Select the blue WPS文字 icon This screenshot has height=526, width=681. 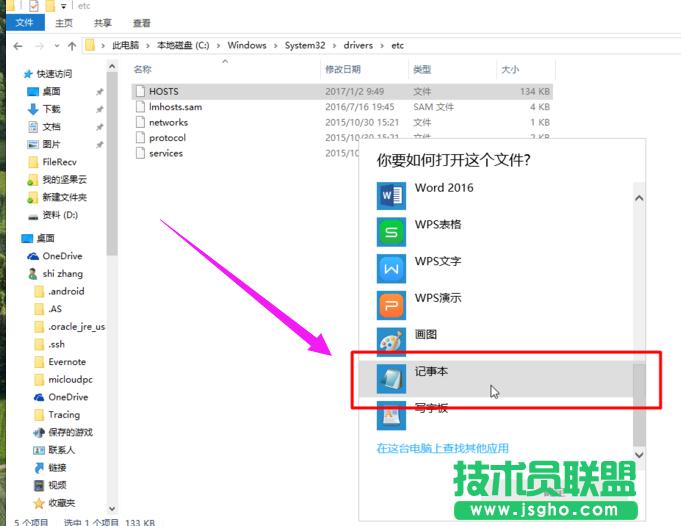pyautogui.click(x=391, y=268)
